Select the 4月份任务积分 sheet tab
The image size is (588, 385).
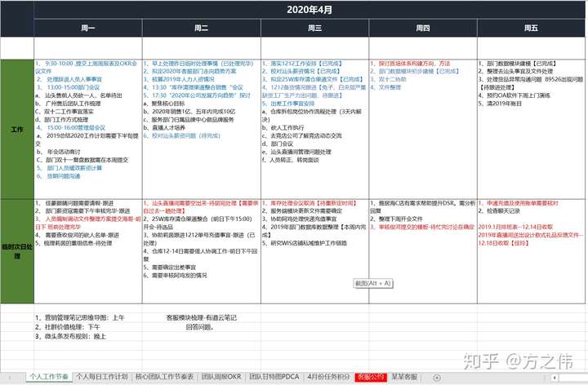[x=328, y=377]
